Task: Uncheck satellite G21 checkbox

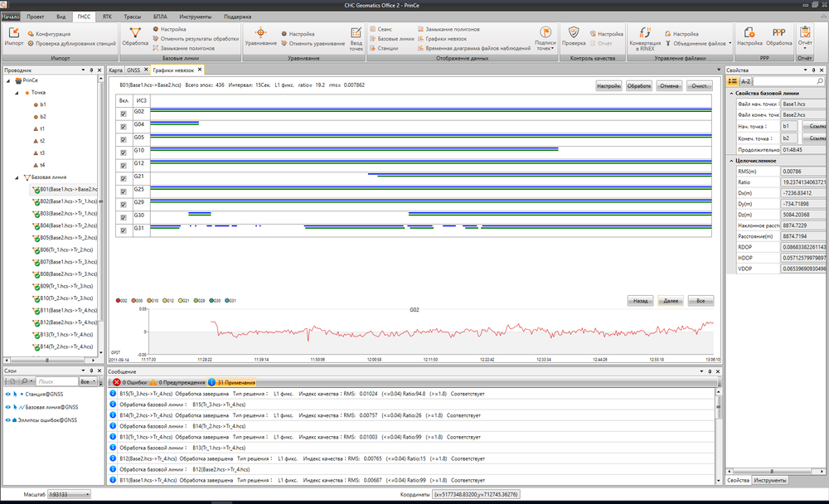Action: tap(124, 178)
